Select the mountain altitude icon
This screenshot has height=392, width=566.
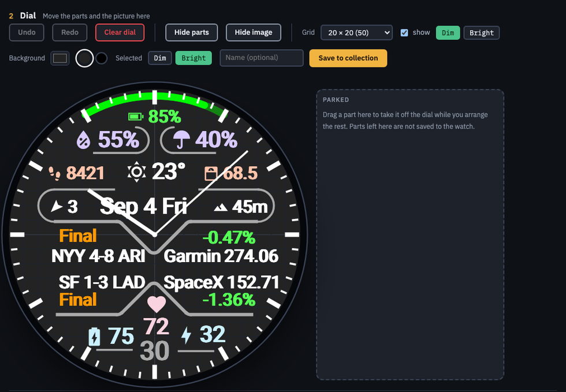click(221, 208)
